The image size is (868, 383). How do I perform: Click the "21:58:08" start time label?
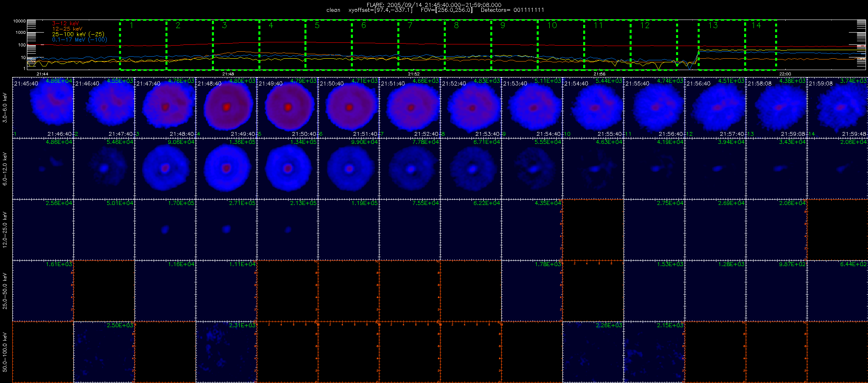pyautogui.click(x=760, y=84)
